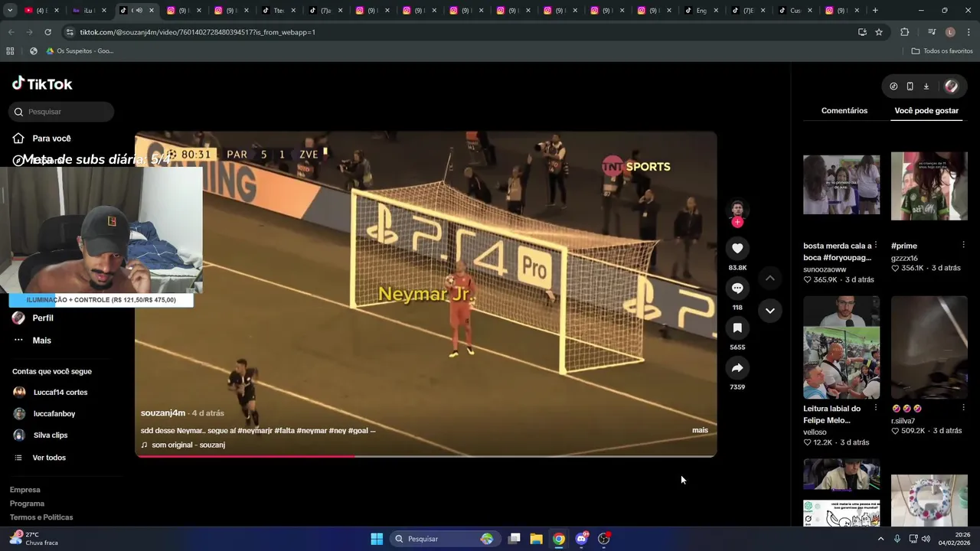Like the Neymar video with heart icon
Viewport: 980px width, 551px height.
tap(737, 248)
